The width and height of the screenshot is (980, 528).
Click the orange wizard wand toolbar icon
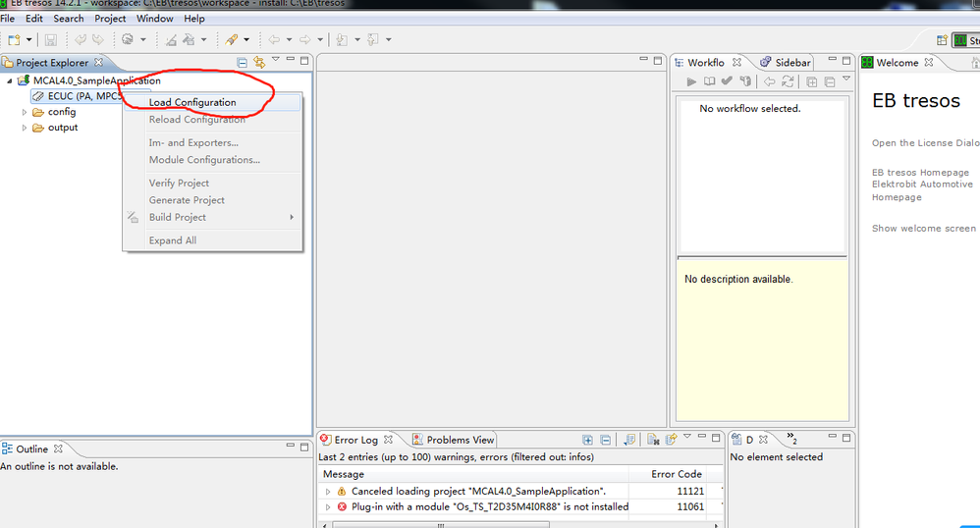[231, 40]
